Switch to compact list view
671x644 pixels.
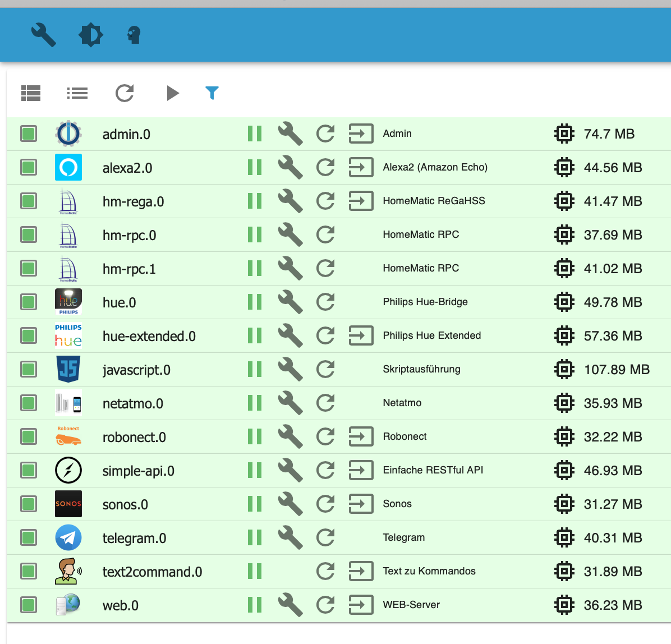77,93
